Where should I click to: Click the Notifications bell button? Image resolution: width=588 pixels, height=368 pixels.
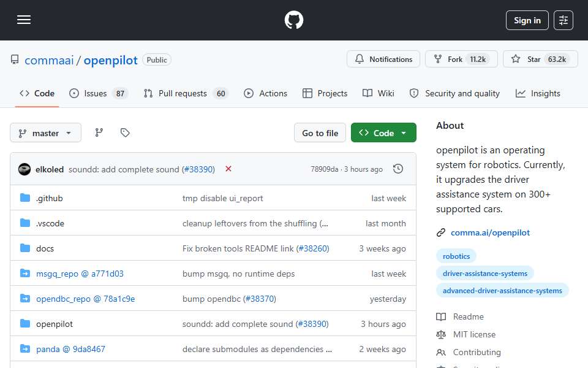(383, 59)
